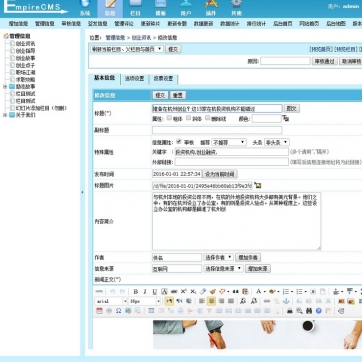Select 职场江湖 in the left tree
This screenshot has width=362, height=362.
[25, 72]
